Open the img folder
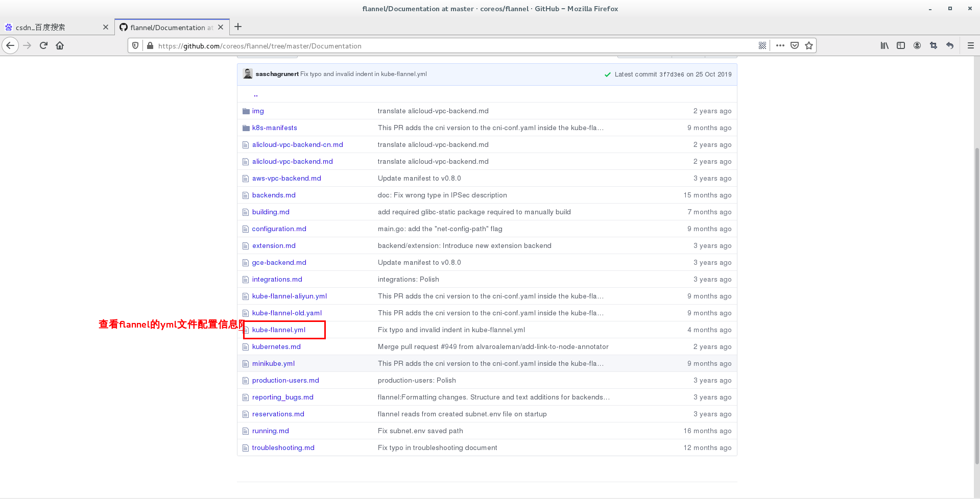The height and width of the screenshot is (499, 980). [258, 111]
